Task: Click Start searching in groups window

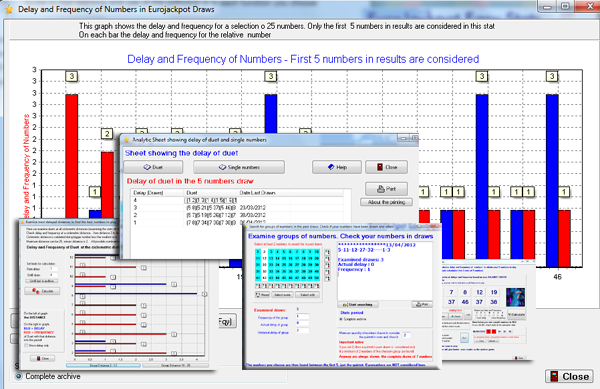Action: tap(358, 304)
